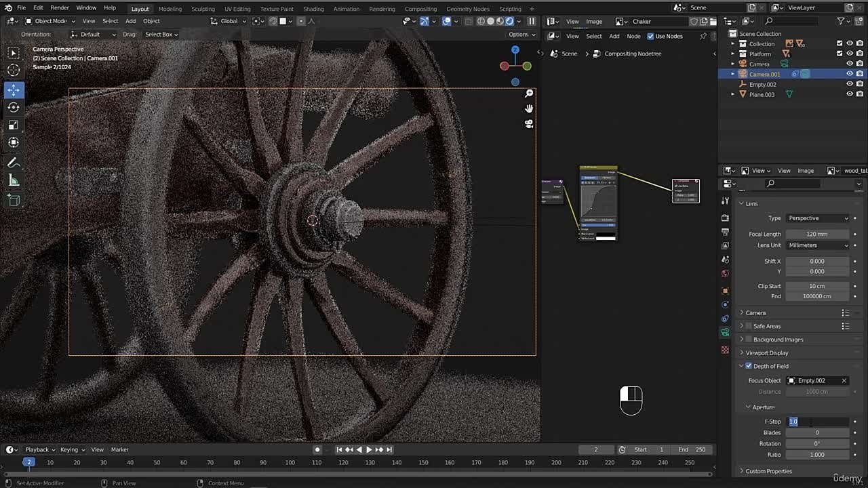Screen dimensions: 868x488
Task: Open the lens Type Perspective dropdown
Action: point(818,218)
